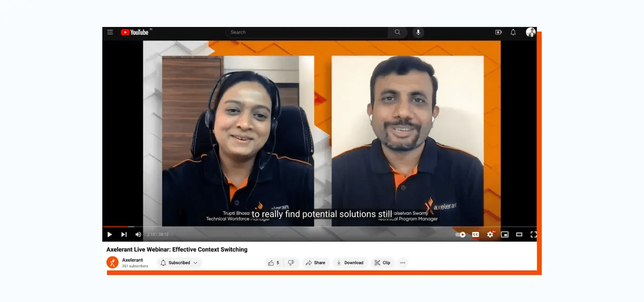This screenshot has height=302, width=644.
Task: Toggle closed captions CC
Action: point(475,235)
